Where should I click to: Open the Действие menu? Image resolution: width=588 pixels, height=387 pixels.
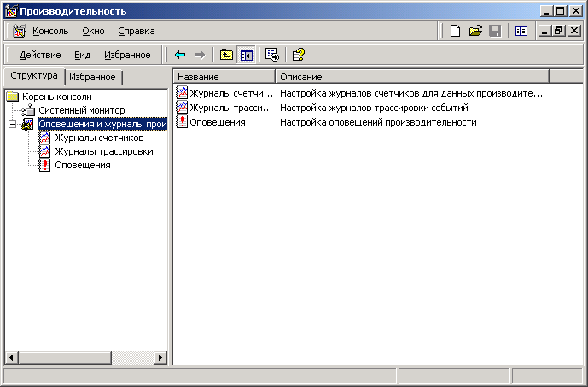point(40,55)
